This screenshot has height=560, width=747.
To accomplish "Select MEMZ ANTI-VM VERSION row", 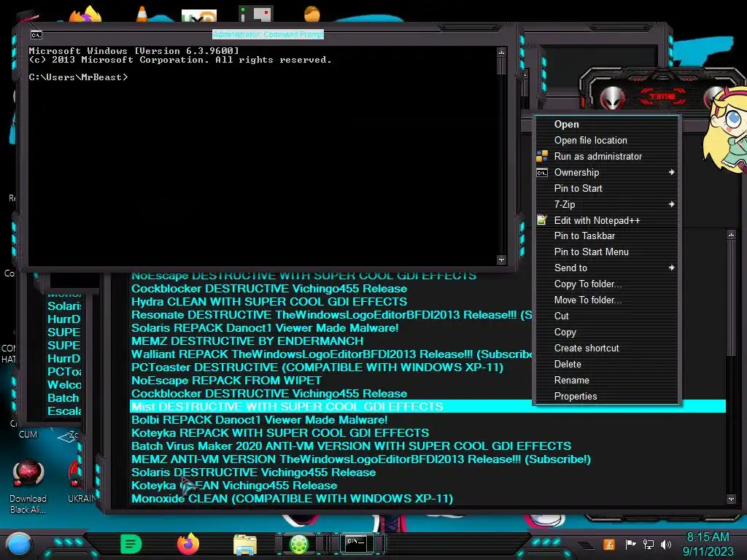I will [x=360, y=459].
